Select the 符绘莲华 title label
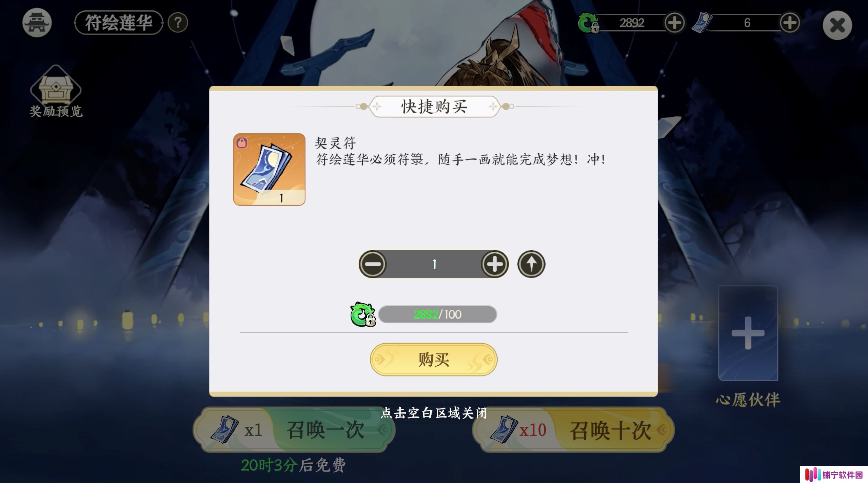Image resolution: width=868 pixels, height=483 pixels. (x=118, y=23)
